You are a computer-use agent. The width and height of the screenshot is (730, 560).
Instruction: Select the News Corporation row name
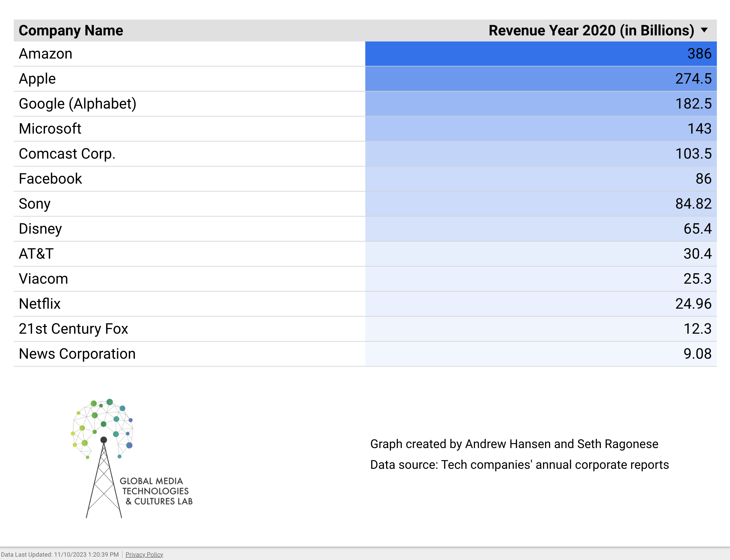tap(77, 354)
